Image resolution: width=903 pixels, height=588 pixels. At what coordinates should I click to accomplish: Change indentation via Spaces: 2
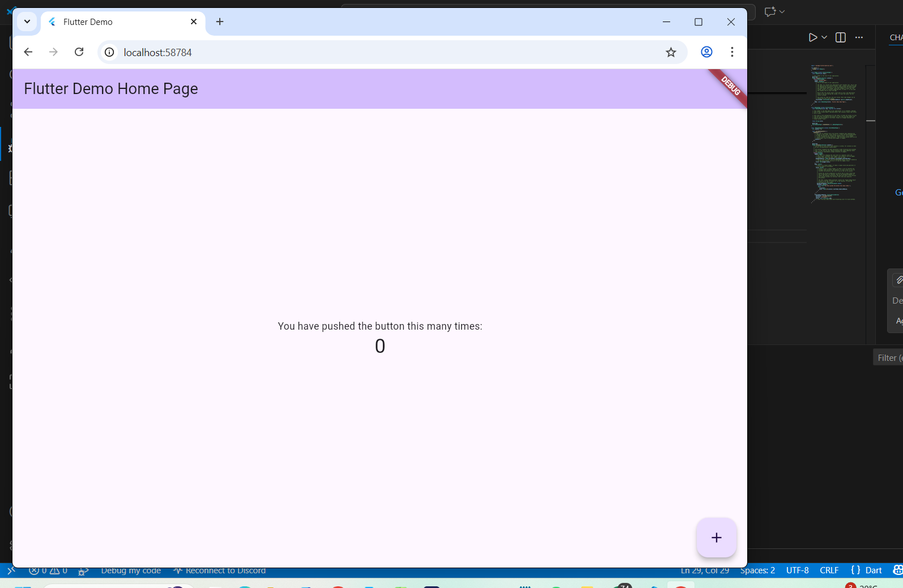click(757, 570)
